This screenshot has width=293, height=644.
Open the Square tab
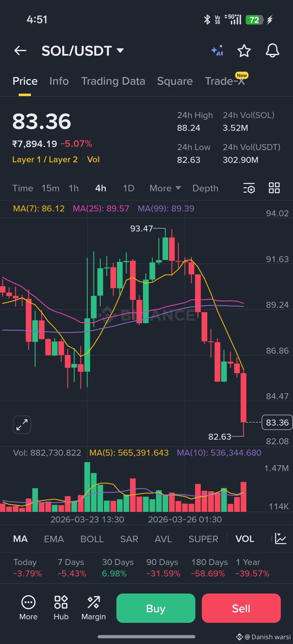175,81
